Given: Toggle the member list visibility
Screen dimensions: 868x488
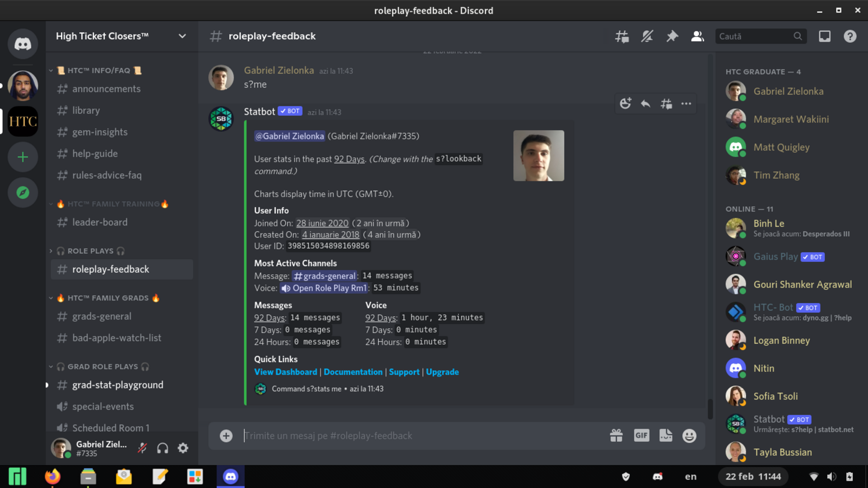Looking at the screenshot, I should [x=697, y=36].
